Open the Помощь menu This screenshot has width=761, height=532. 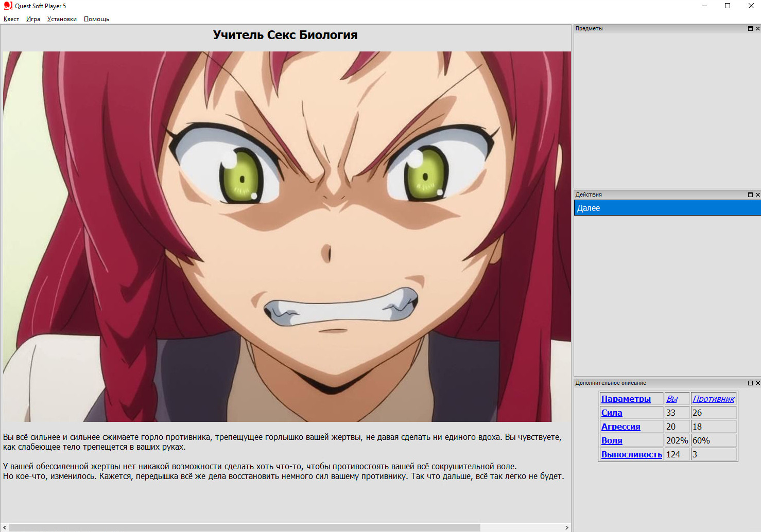96,19
